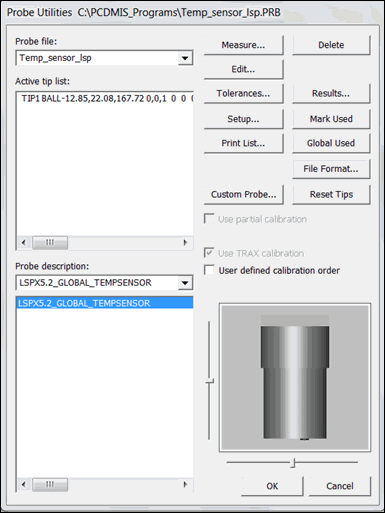The height and width of the screenshot is (513, 385).
Task: Open the Setup... dialog
Action: (243, 119)
